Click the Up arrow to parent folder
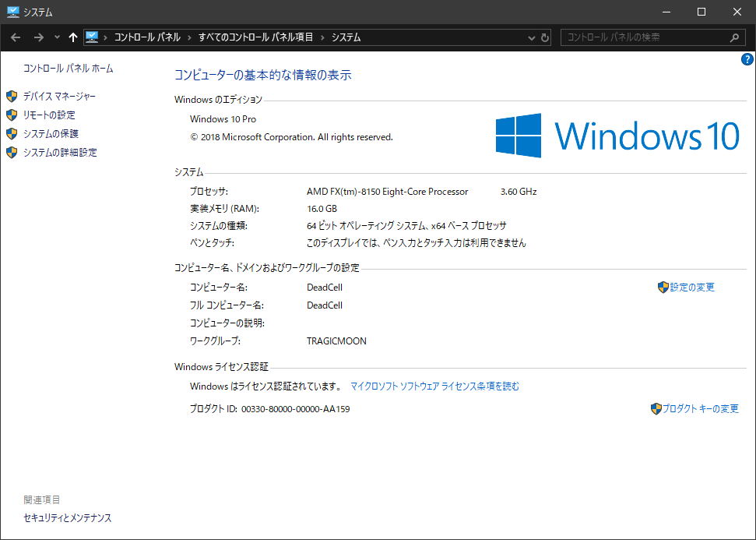The height and width of the screenshot is (540, 756). pyautogui.click(x=73, y=37)
